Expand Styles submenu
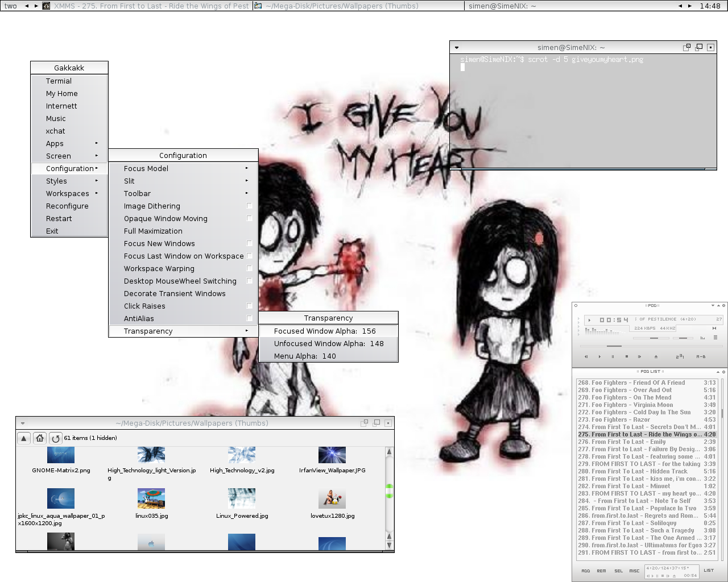Image resolution: width=728 pixels, height=582 pixels. (x=69, y=181)
